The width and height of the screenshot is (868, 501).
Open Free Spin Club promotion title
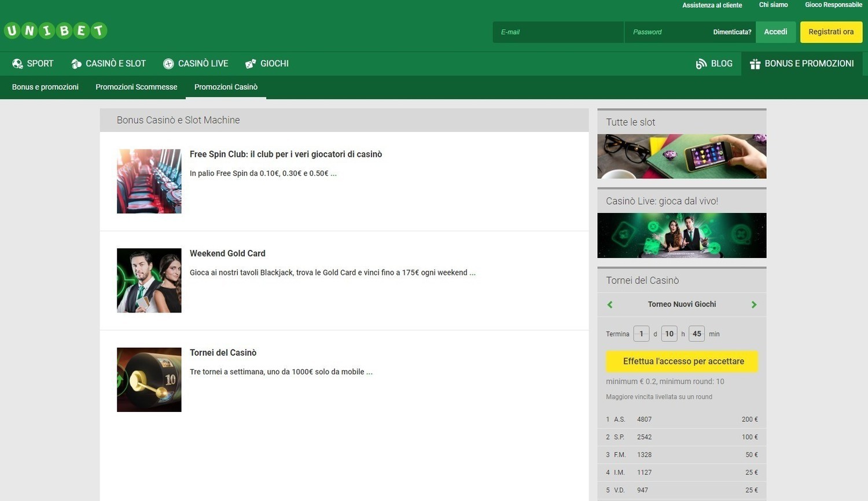[286, 154]
